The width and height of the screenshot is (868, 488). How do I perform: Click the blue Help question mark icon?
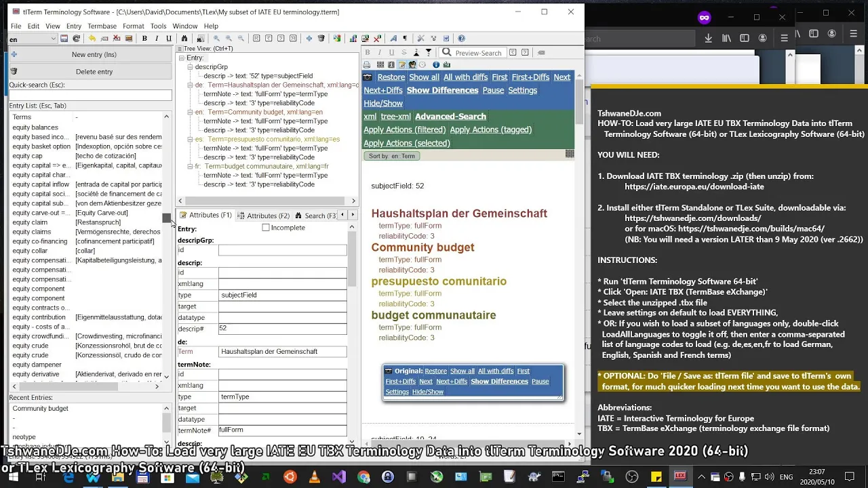[461, 39]
